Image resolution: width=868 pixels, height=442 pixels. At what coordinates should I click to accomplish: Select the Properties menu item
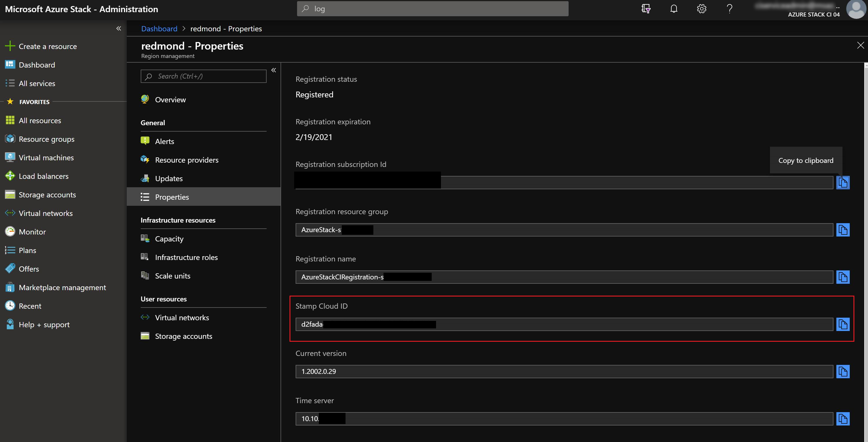pyautogui.click(x=172, y=196)
